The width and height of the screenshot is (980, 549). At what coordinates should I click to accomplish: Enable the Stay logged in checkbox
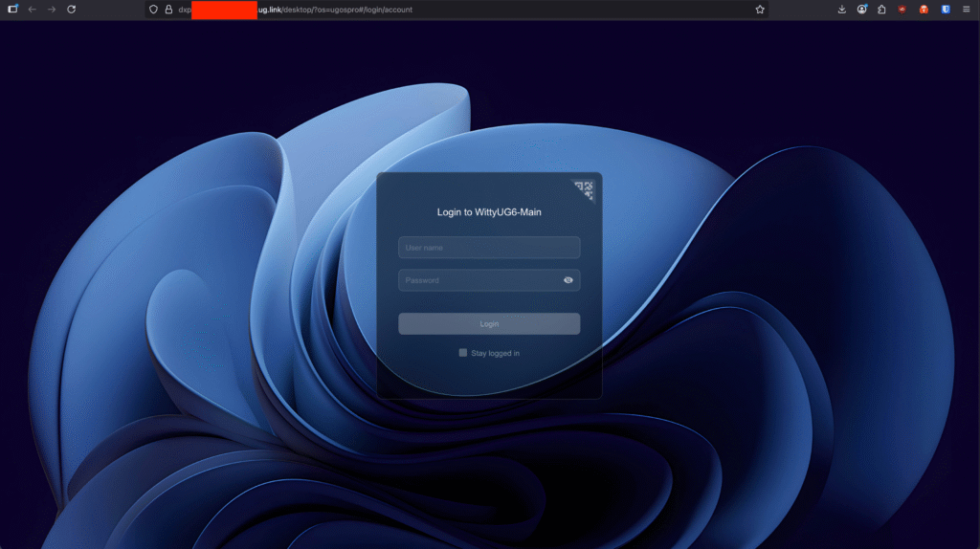(463, 353)
